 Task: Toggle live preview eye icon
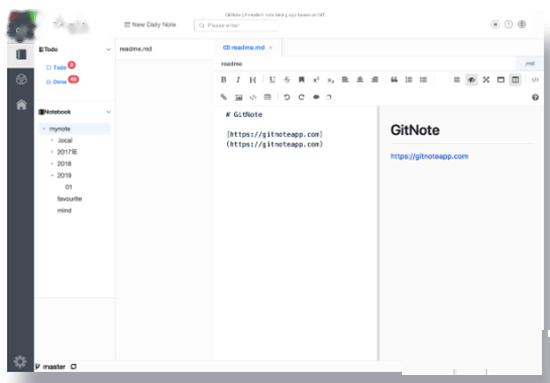click(x=471, y=80)
